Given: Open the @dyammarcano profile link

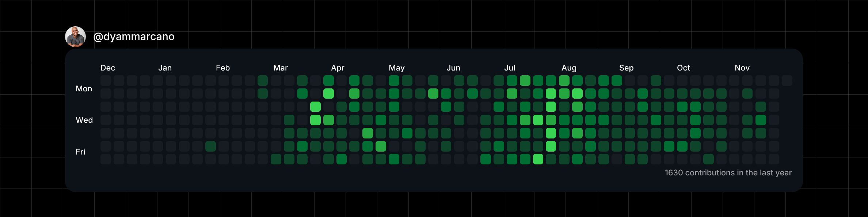Looking at the screenshot, I should coord(134,37).
